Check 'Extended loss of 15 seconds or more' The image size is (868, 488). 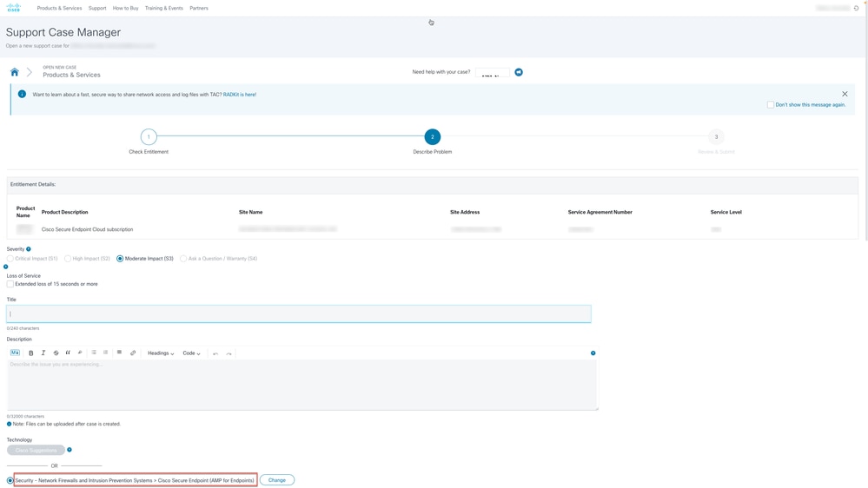[x=10, y=284]
